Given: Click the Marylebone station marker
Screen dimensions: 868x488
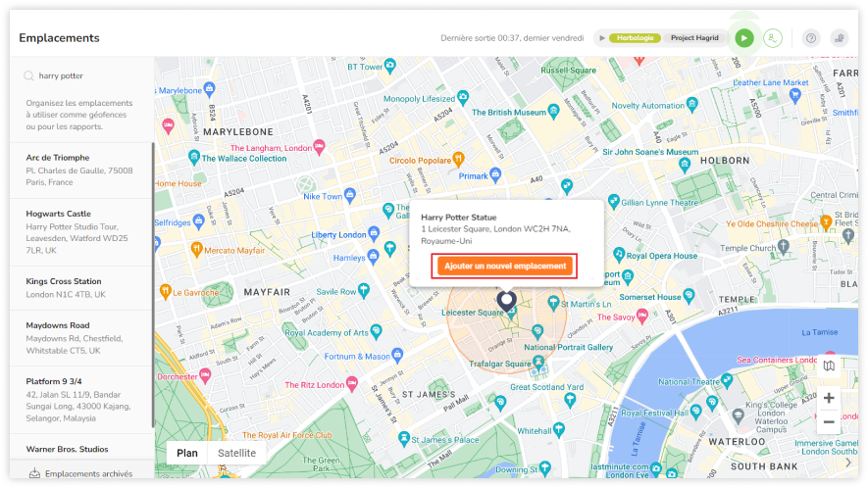Looking at the screenshot, I should click(x=209, y=88).
